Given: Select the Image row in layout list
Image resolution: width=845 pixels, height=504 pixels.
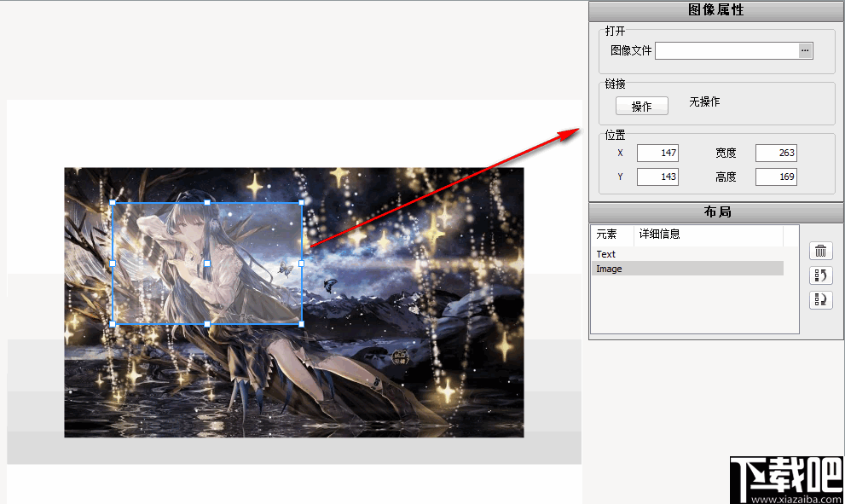Looking at the screenshot, I should (x=687, y=269).
